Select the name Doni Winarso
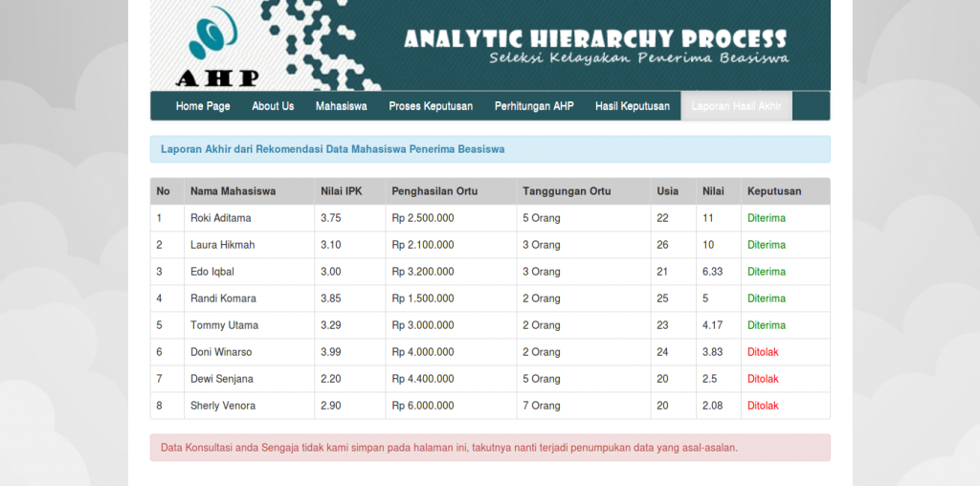The width and height of the screenshot is (980, 486). pyautogui.click(x=221, y=352)
